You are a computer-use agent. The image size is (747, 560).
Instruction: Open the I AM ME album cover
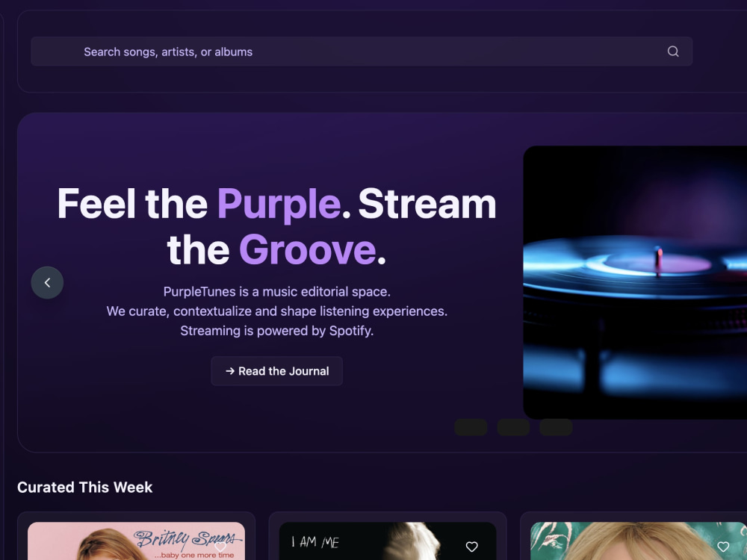(x=388, y=541)
